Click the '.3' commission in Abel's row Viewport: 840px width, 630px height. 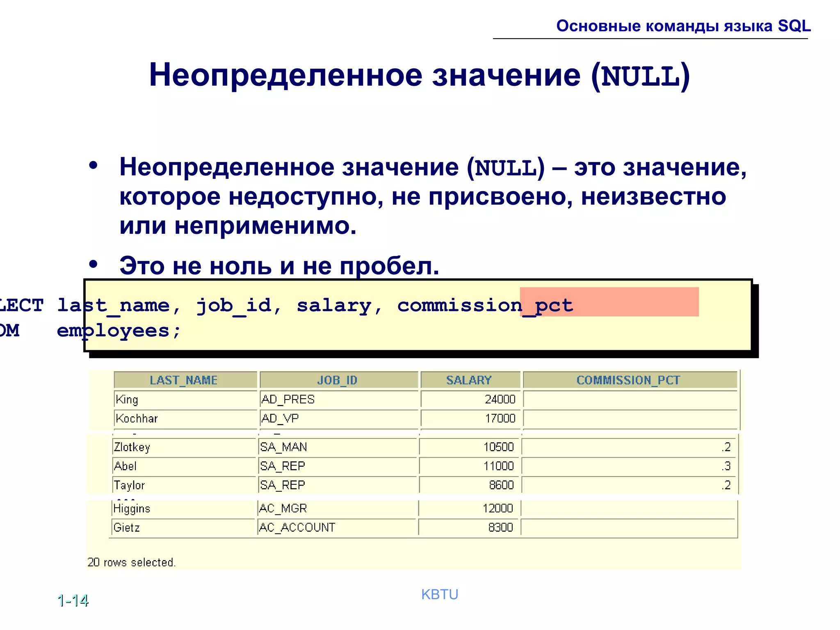[726, 466]
